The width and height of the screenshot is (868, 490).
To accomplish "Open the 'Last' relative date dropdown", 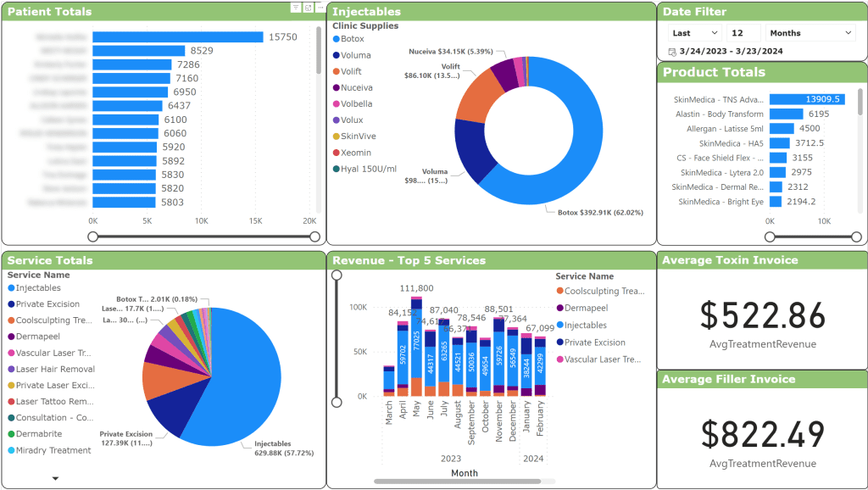I will [694, 33].
